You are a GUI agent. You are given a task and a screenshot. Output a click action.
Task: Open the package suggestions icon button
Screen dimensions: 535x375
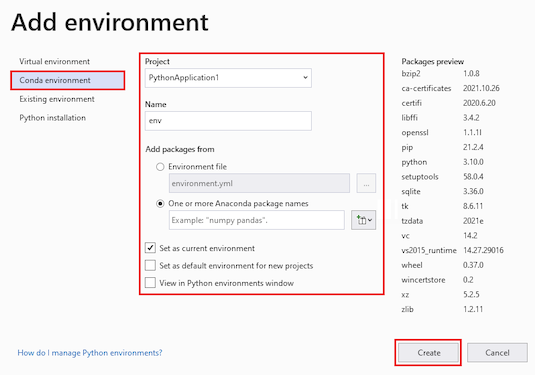click(x=361, y=220)
